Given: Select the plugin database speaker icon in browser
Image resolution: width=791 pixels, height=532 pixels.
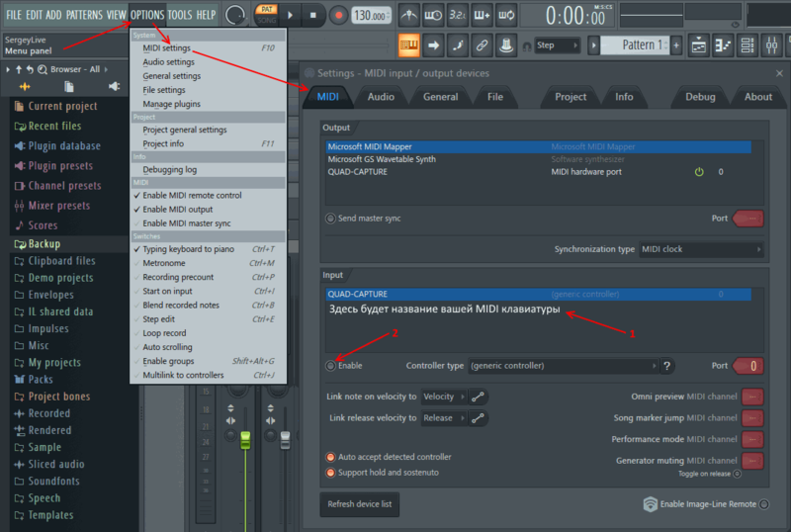Looking at the screenshot, I should click(116, 87).
